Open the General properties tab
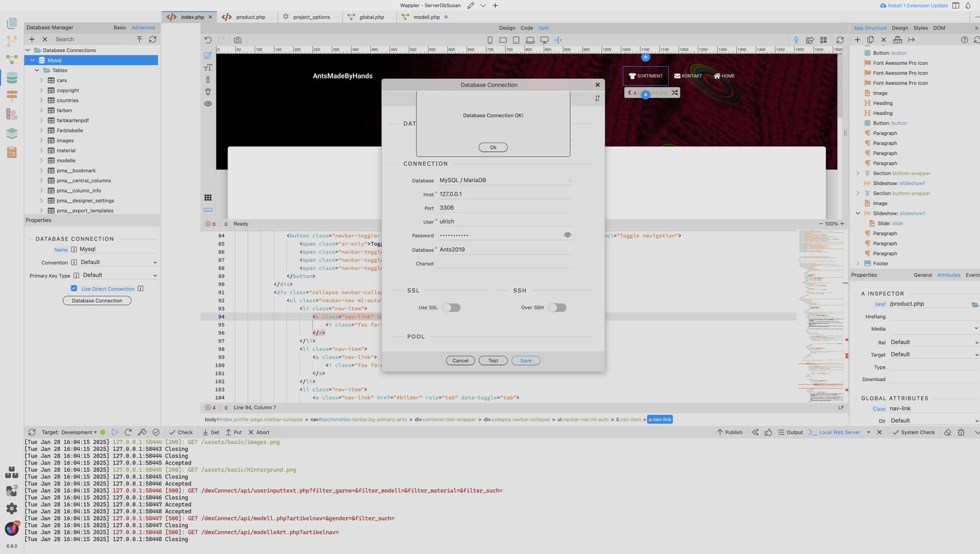 point(923,275)
